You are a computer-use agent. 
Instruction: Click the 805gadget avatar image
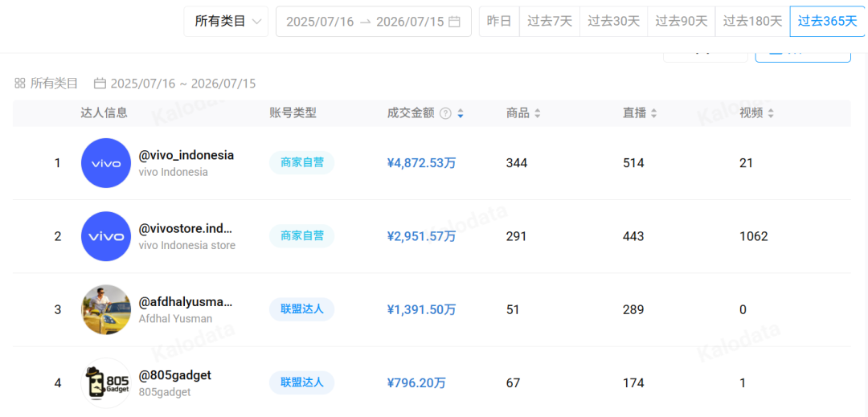[106, 382]
